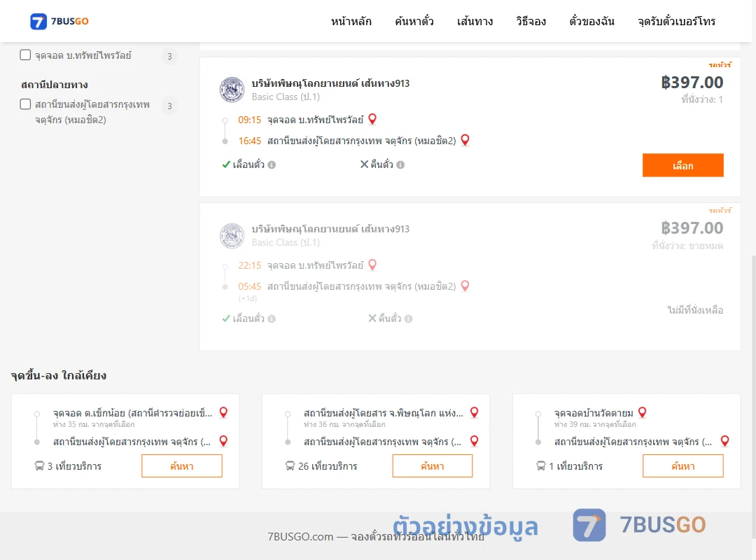The image size is (756, 560).
Task: Click info icon next to คืนตั๋ว in 09:15 trip
Action: (x=400, y=165)
